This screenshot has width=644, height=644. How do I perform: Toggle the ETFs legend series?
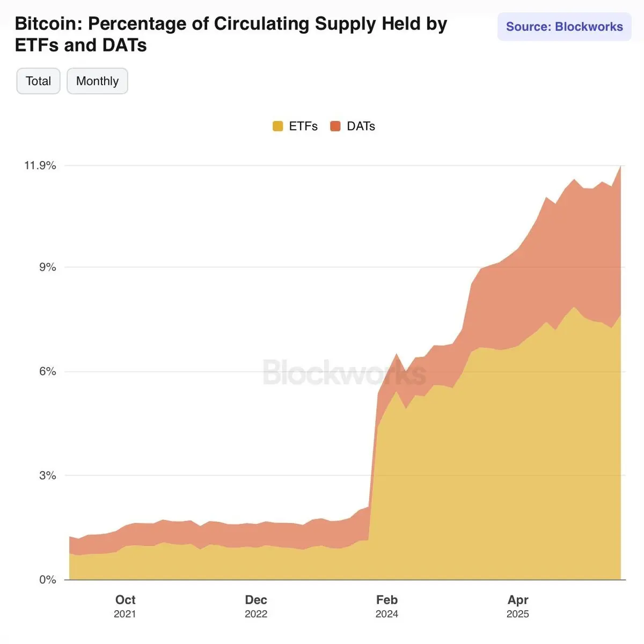click(x=295, y=126)
